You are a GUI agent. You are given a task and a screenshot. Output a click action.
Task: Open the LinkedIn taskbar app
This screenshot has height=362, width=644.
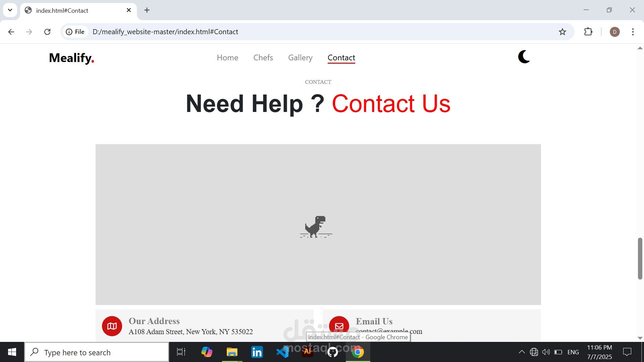[x=257, y=352]
